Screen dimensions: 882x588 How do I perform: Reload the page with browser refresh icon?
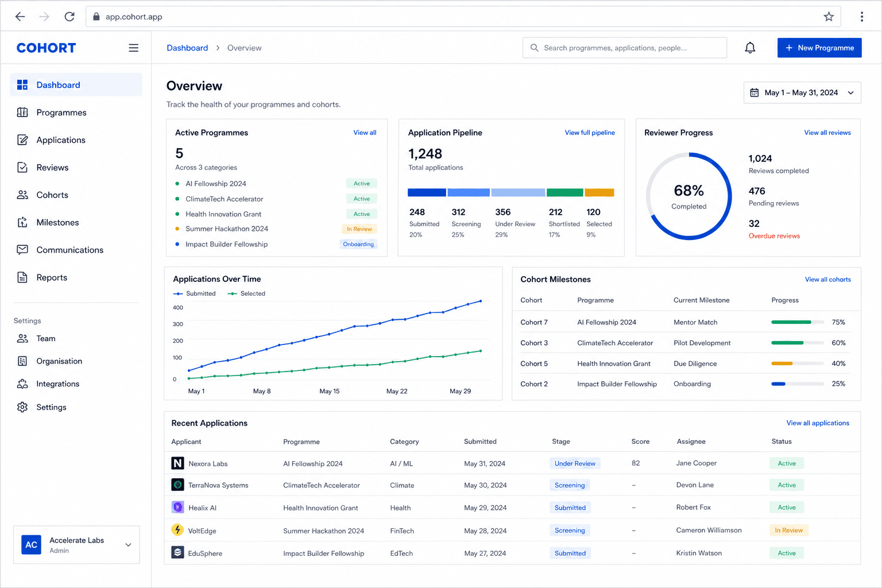point(69,17)
